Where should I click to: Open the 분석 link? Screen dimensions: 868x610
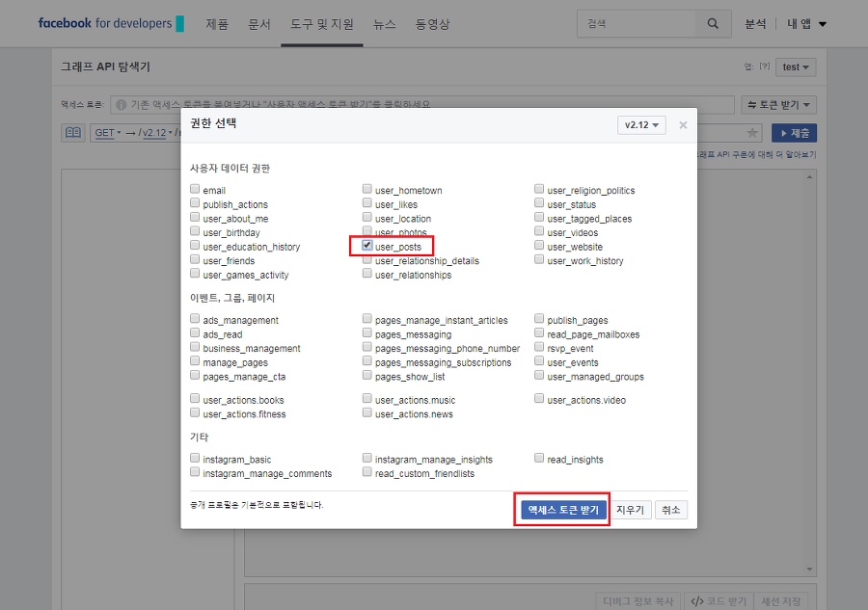pos(755,24)
